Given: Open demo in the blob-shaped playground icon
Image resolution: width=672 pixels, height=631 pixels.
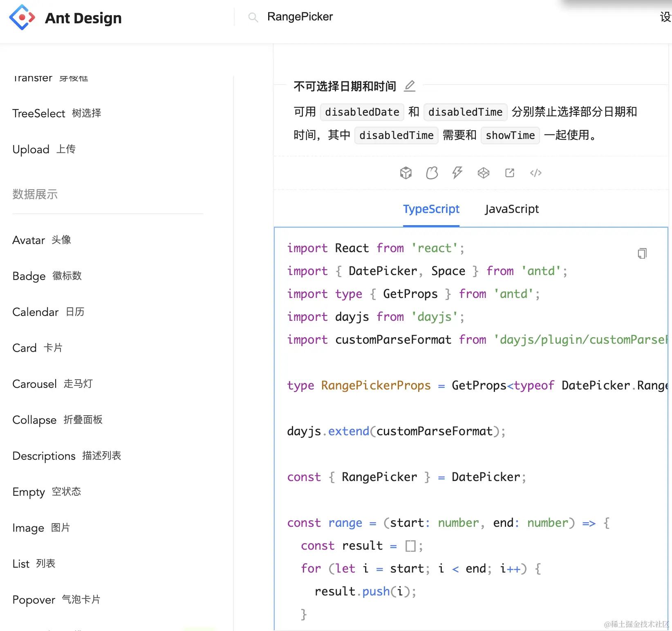Looking at the screenshot, I should tap(432, 173).
